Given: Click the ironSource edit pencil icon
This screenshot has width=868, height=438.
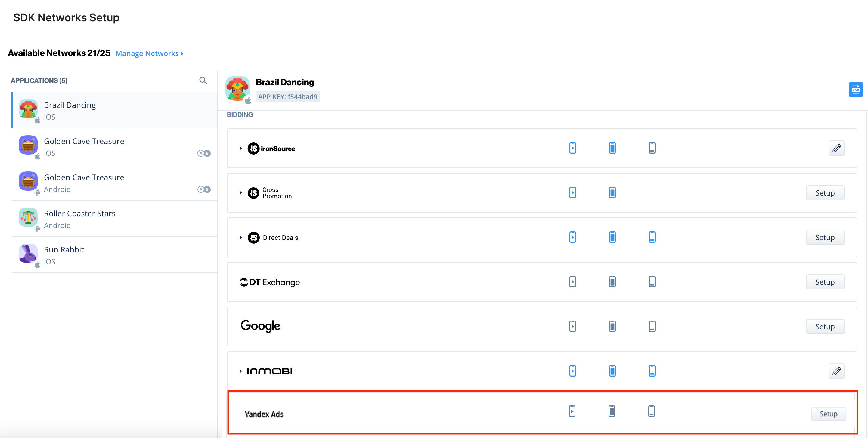Looking at the screenshot, I should [x=836, y=148].
